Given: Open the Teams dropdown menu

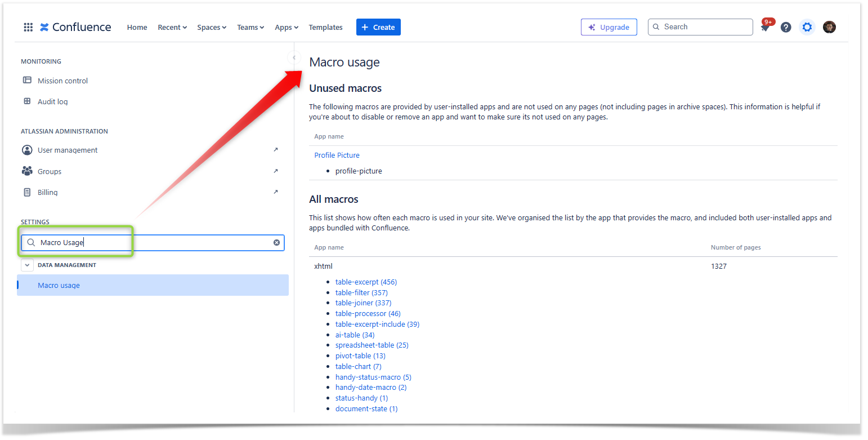Looking at the screenshot, I should pos(250,27).
